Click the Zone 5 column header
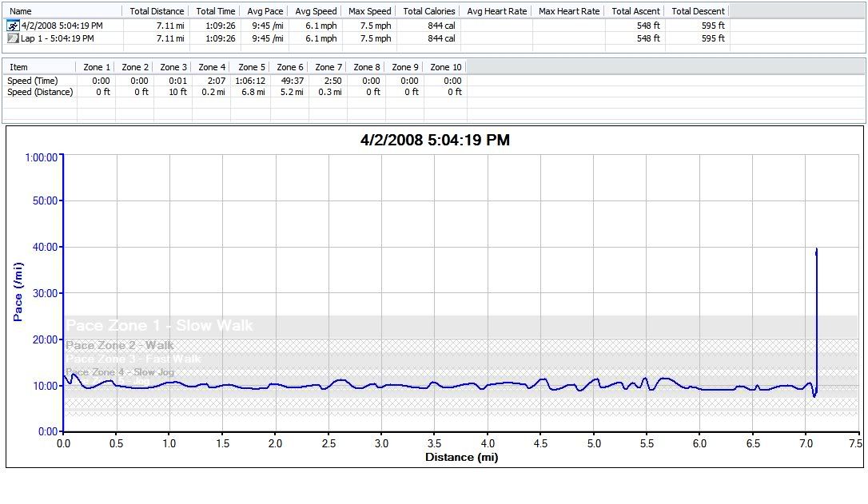Viewport: 868px width, 504px height. click(x=251, y=67)
